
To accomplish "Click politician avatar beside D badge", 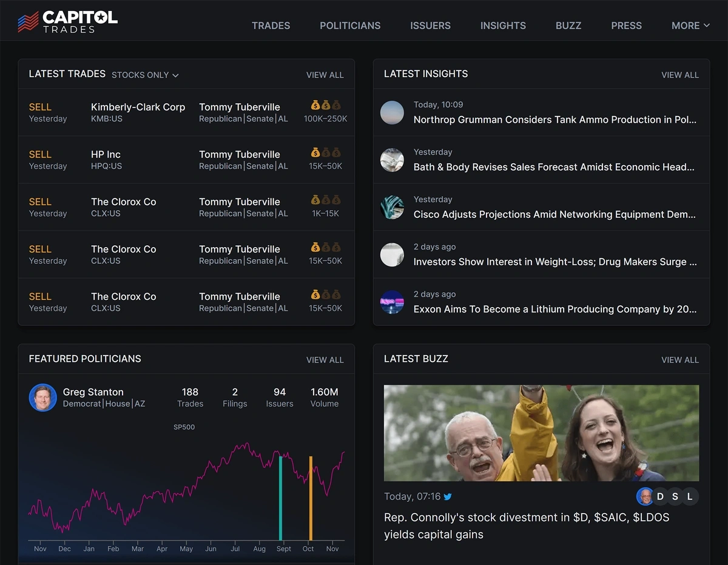I will click(x=644, y=496).
